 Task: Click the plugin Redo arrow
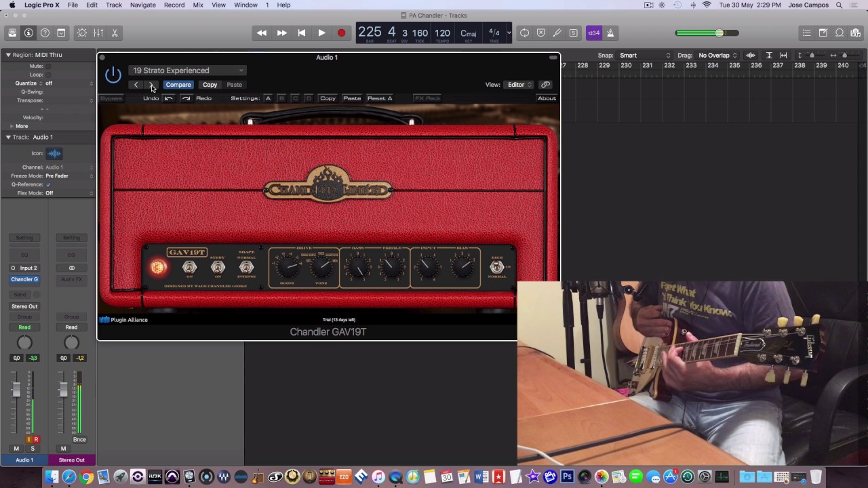[186, 98]
